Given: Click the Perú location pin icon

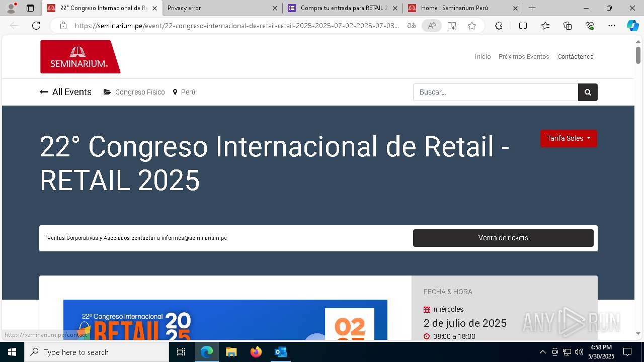Looking at the screenshot, I should coord(175,92).
